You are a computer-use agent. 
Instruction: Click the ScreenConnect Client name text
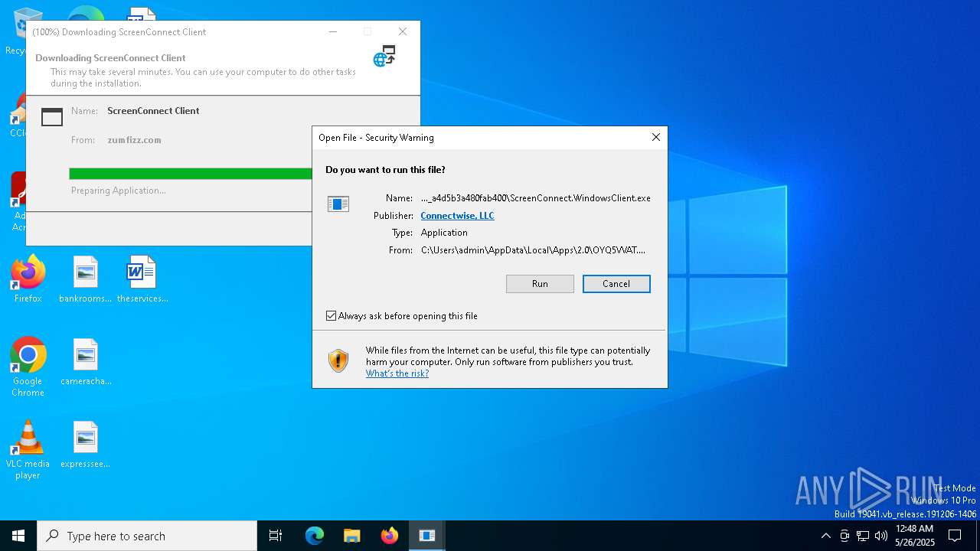pyautogui.click(x=153, y=111)
